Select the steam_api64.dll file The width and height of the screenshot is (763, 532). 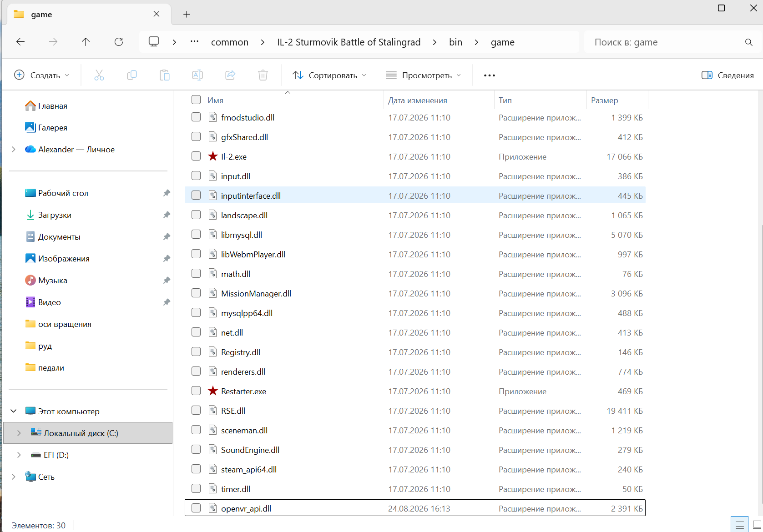pyautogui.click(x=415, y=469)
